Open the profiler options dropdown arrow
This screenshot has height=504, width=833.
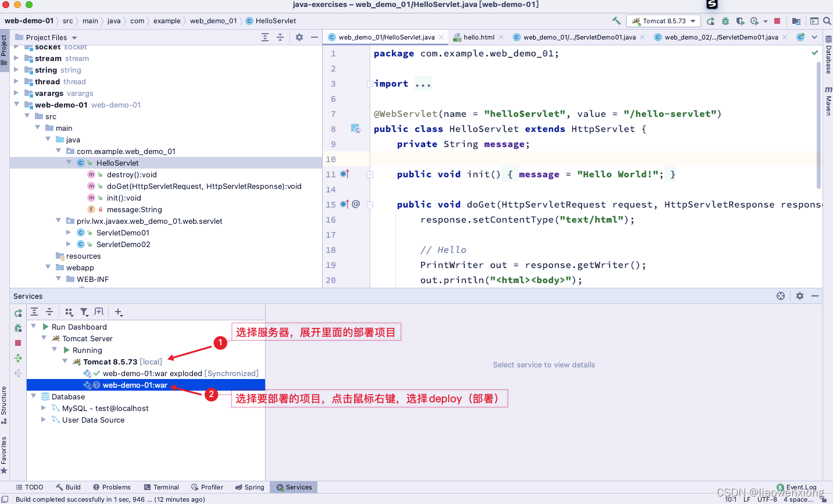(766, 22)
